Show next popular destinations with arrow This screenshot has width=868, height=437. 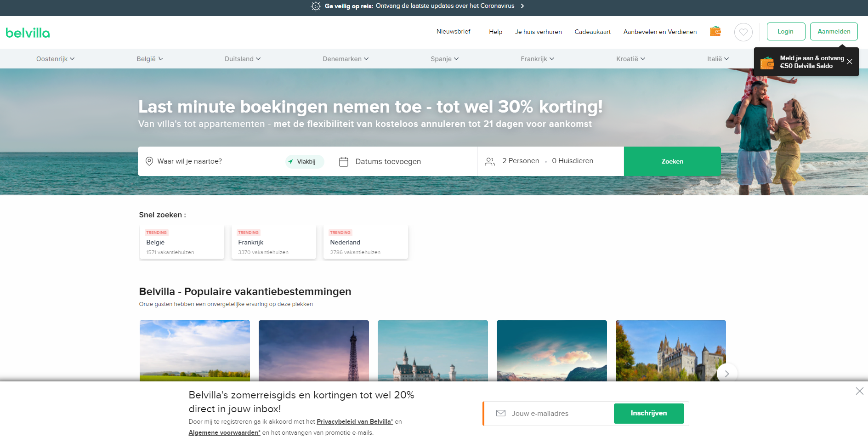(x=727, y=374)
